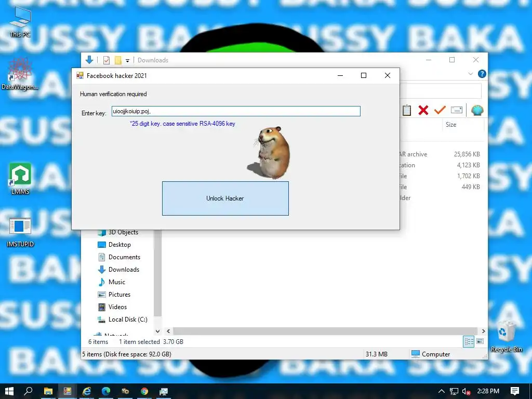532x399 pixels.
Task: Select the 25,856 KB archive row
Action: point(441,154)
